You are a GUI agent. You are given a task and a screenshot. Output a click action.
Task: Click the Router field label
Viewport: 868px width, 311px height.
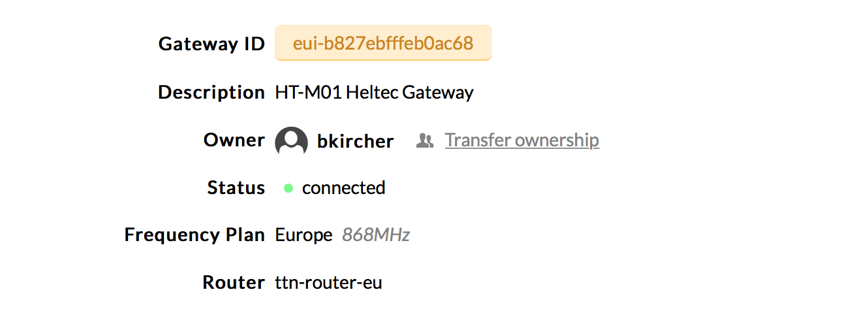(x=234, y=283)
